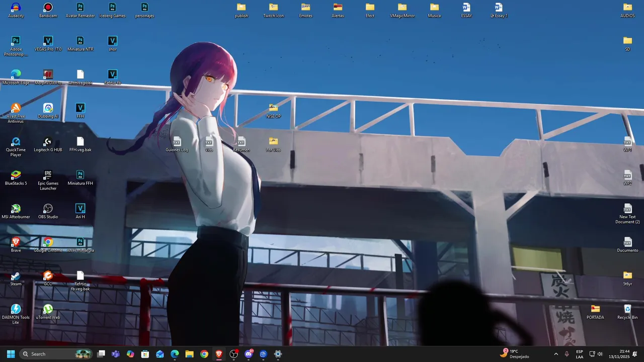The height and width of the screenshot is (362, 644).
Task: Select ESSAY Word document
Action: tap(466, 10)
